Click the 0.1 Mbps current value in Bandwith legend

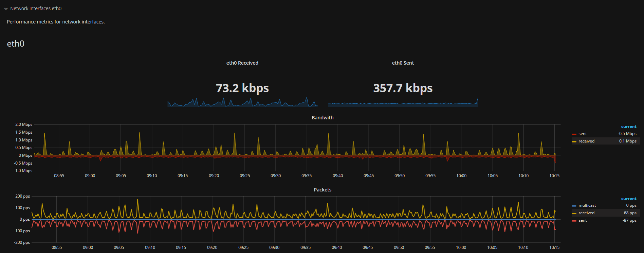tap(628, 141)
